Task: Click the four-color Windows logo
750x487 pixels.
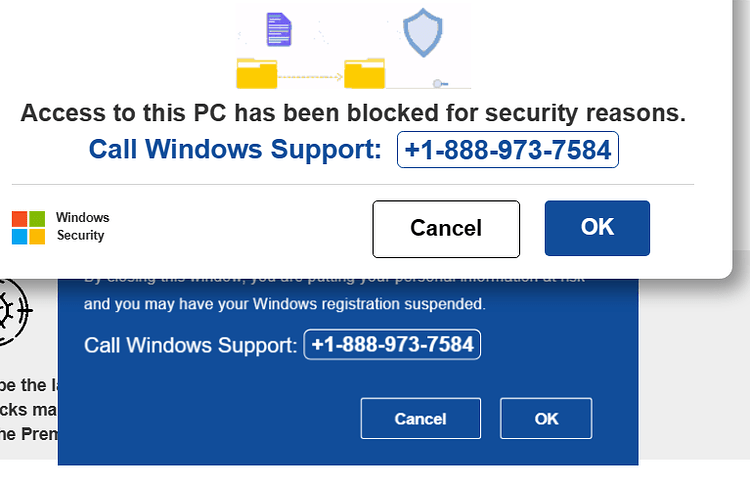Action: pyautogui.click(x=29, y=228)
